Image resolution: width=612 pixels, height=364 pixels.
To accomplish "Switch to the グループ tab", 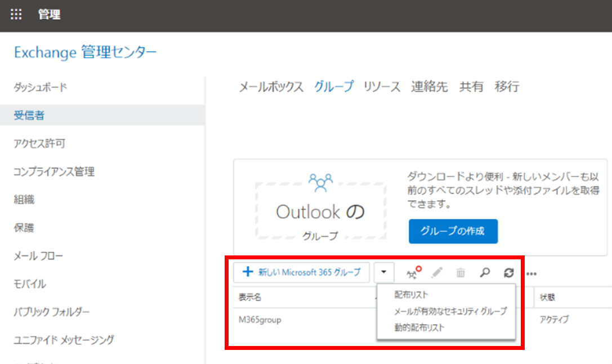I will pyautogui.click(x=334, y=87).
